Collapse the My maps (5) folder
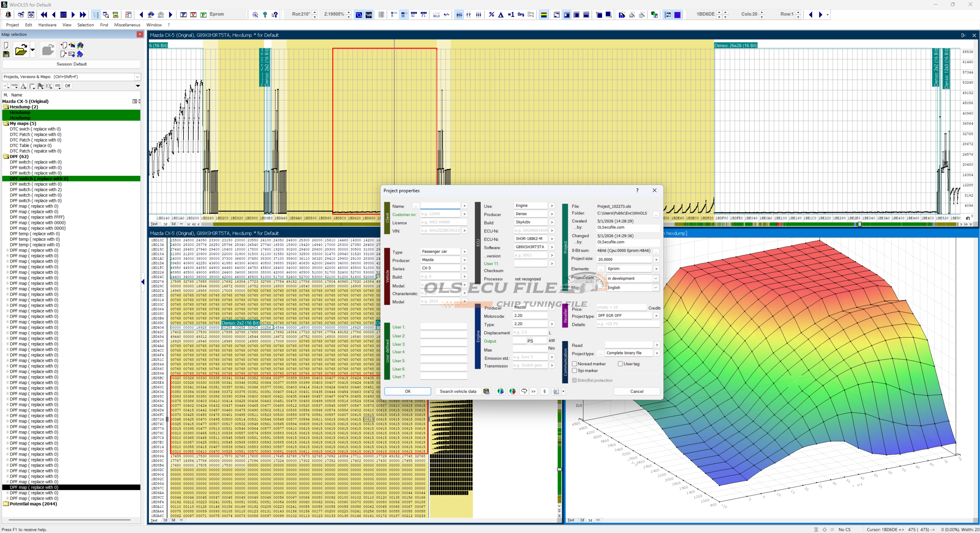 coord(6,124)
